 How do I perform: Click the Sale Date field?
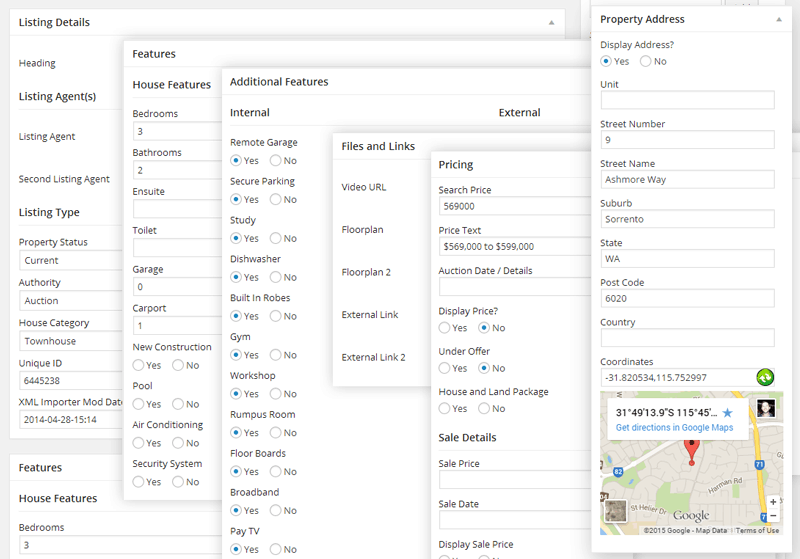tap(515, 520)
